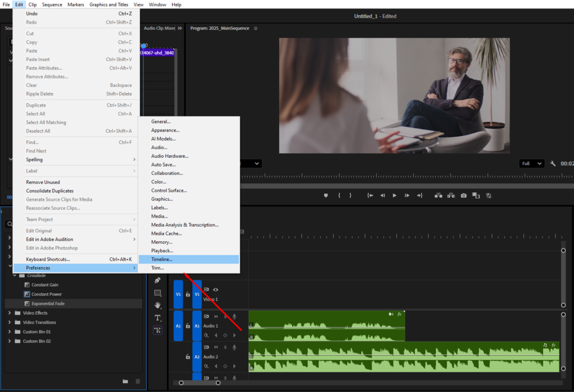Viewport: 574px width, 392px height.
Task: Open the zoom level dropdown arrow
Action: [x=257, y=163]
